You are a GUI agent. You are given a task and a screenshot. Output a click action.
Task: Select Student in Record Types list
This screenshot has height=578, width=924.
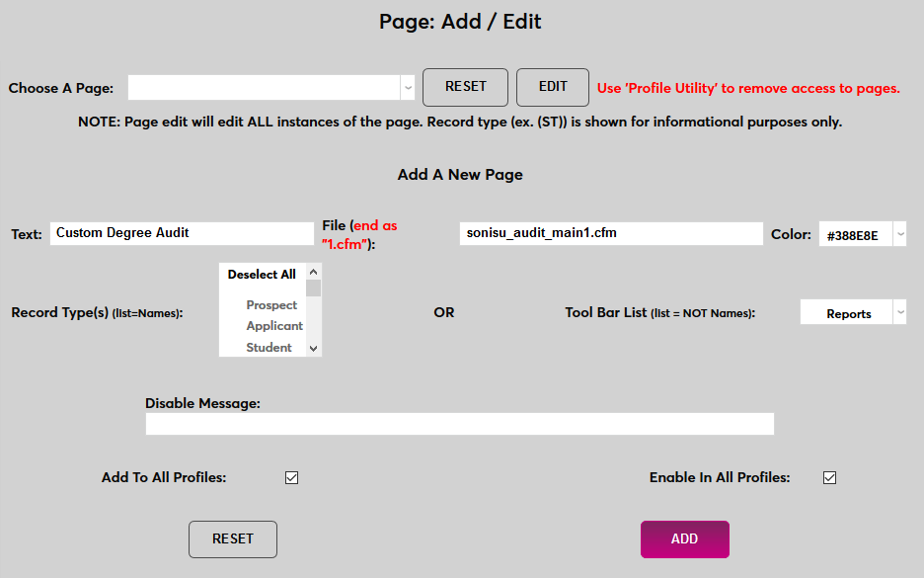point(269,348)
